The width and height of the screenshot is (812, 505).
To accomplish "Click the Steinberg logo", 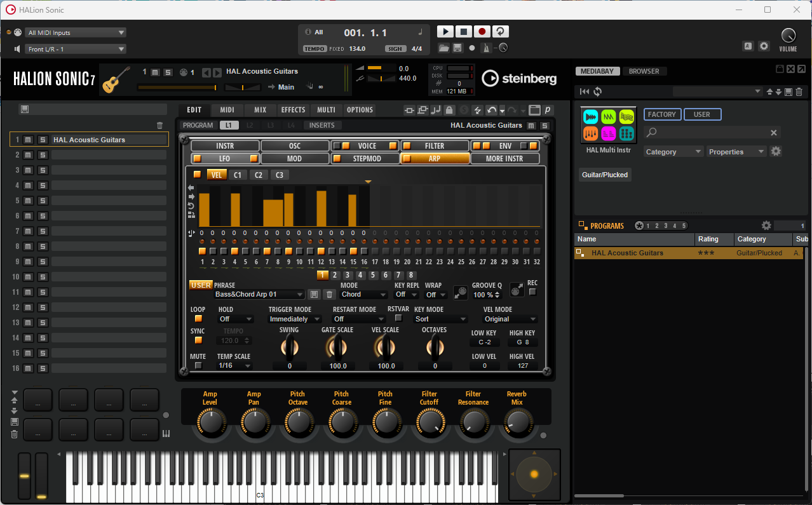I will pyautogui.click(x=519, y=78).
